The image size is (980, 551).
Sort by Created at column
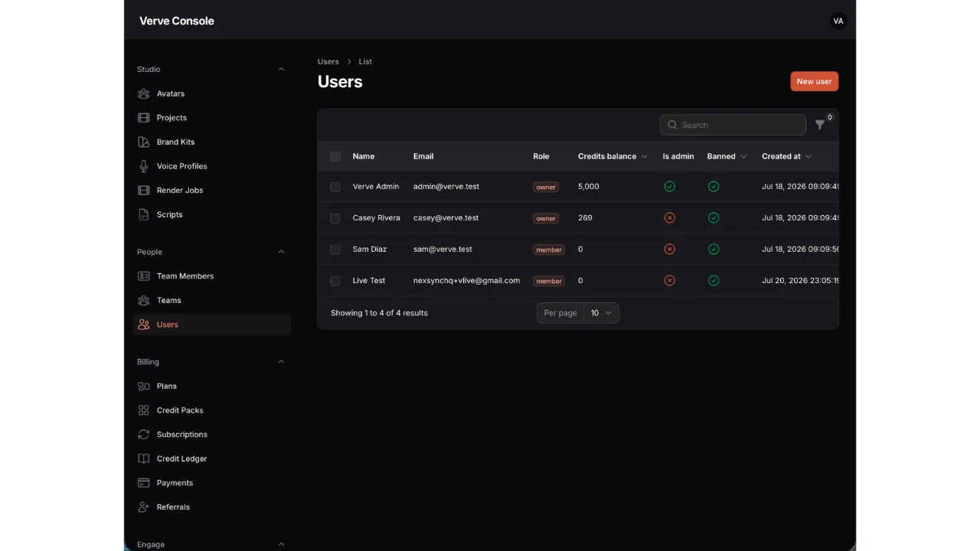786,156
